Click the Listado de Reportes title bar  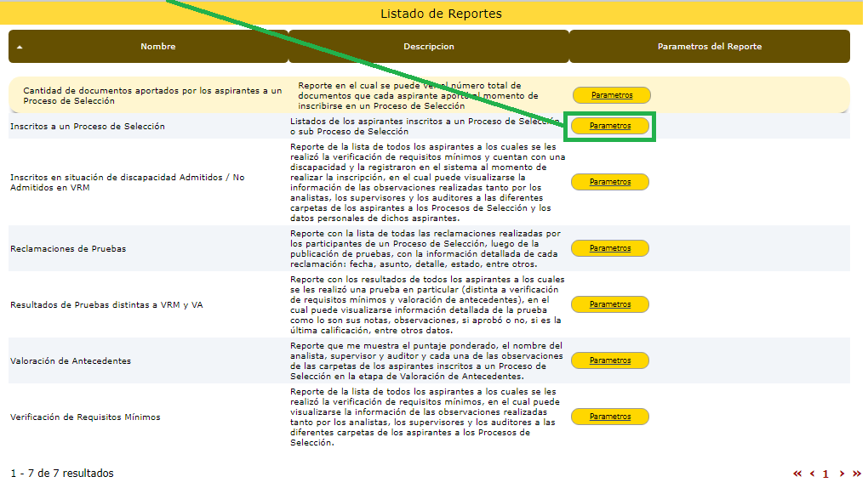tap(441, 14)
